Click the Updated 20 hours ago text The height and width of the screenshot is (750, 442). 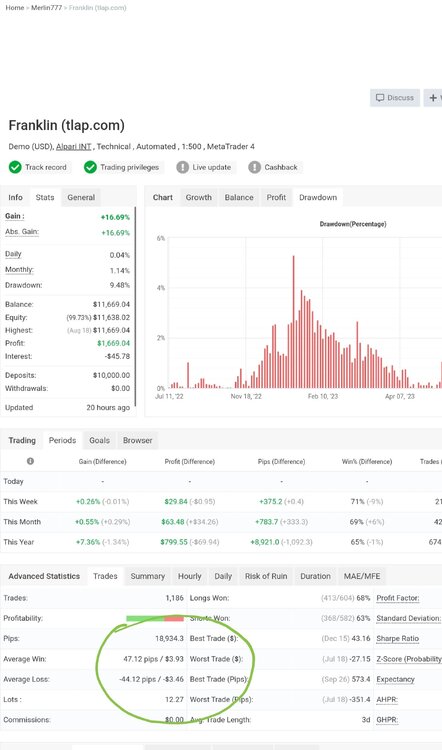pyautogui.click(x=108, y=408)
